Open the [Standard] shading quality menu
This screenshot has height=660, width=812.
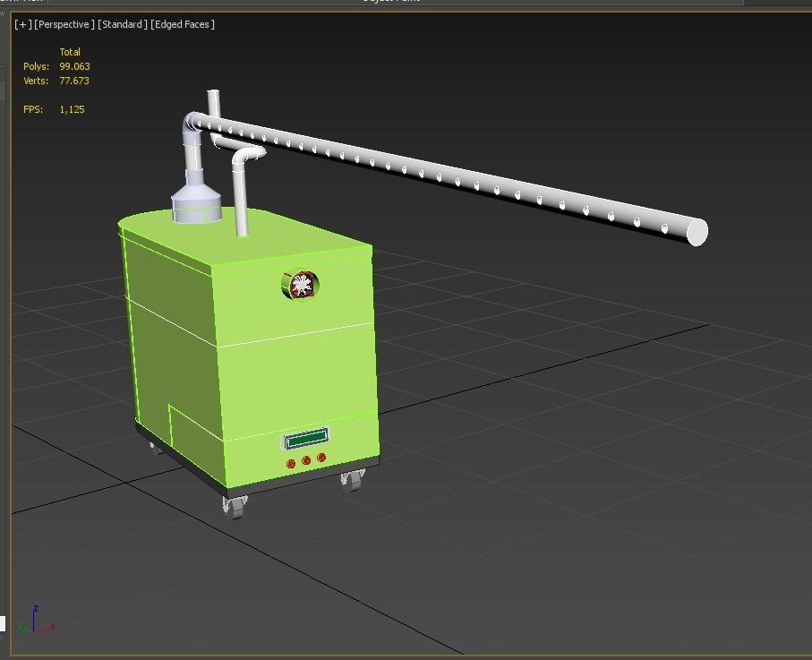(123, 24)
